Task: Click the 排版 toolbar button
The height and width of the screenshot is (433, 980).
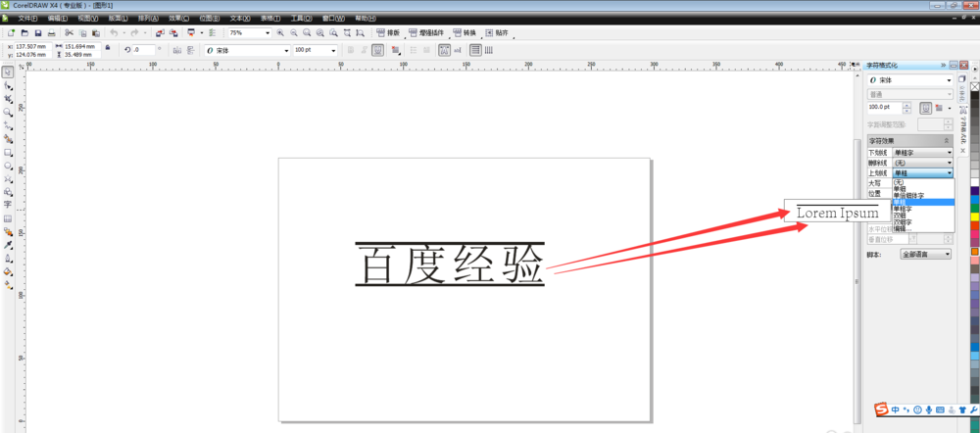Action: pos(388,32)
